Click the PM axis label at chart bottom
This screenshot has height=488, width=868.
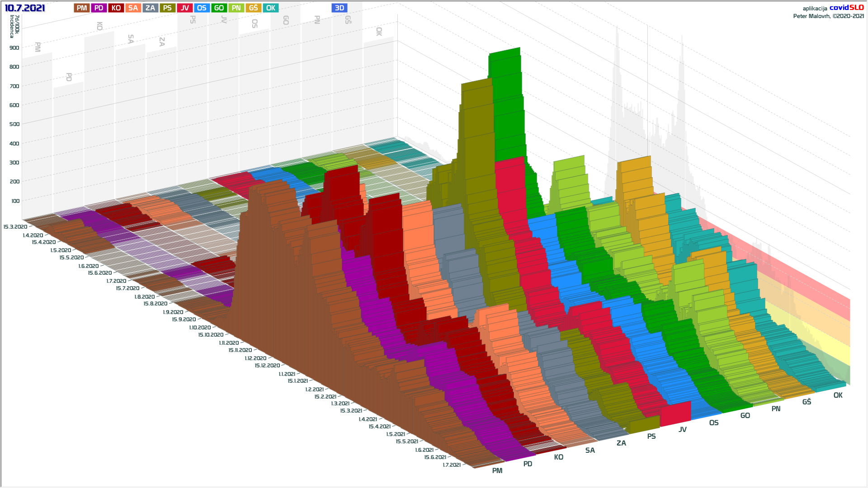497,471
